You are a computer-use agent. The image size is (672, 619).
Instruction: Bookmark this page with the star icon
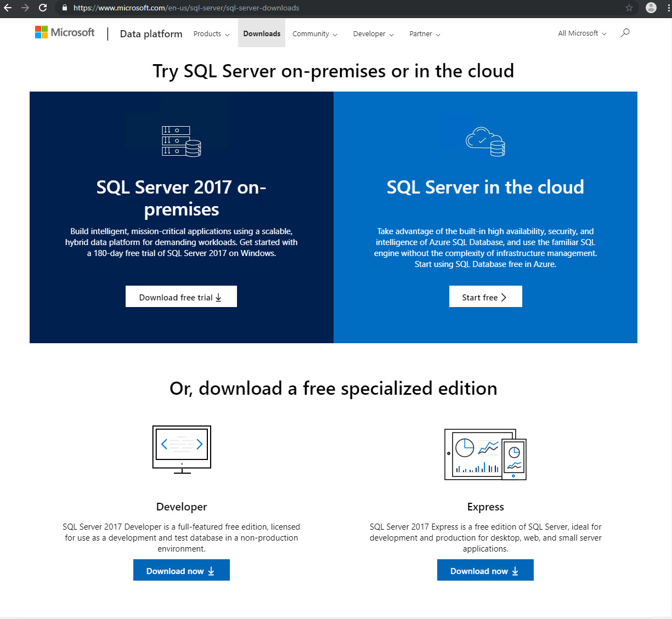629,8
